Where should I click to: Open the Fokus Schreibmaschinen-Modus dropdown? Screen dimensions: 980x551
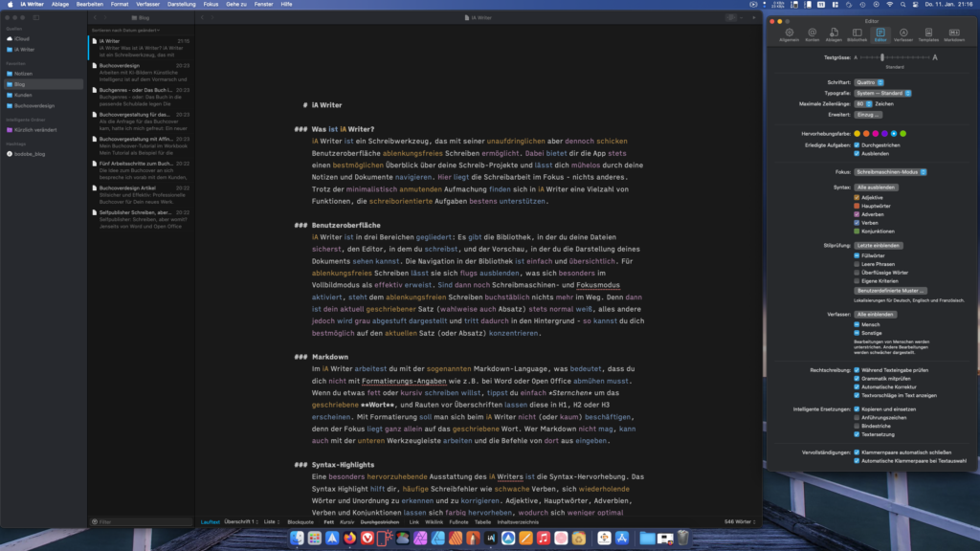click(x=890, y=172)
